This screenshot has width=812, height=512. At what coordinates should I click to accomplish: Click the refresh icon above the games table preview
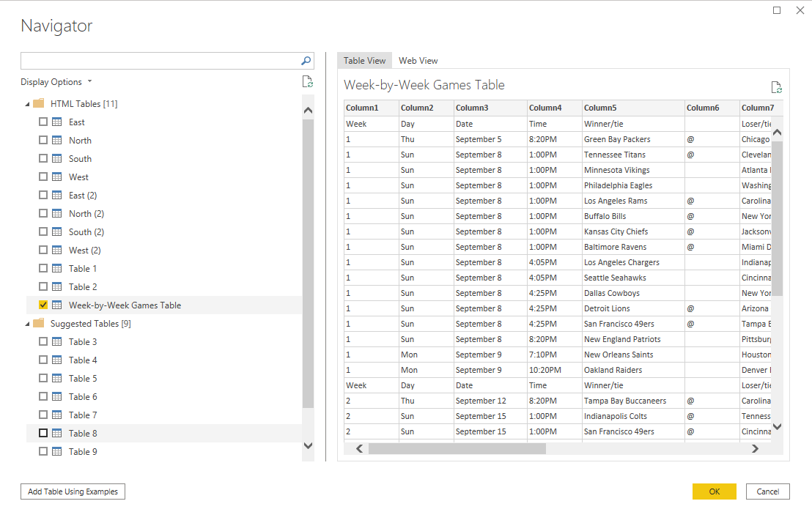click(776, 86)
